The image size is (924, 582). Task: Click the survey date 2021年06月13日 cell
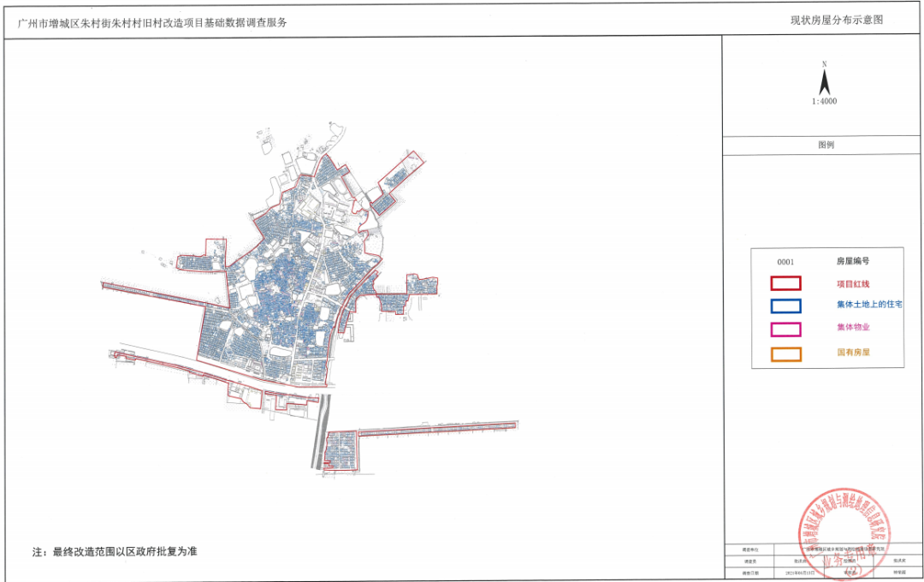(800, 573)
